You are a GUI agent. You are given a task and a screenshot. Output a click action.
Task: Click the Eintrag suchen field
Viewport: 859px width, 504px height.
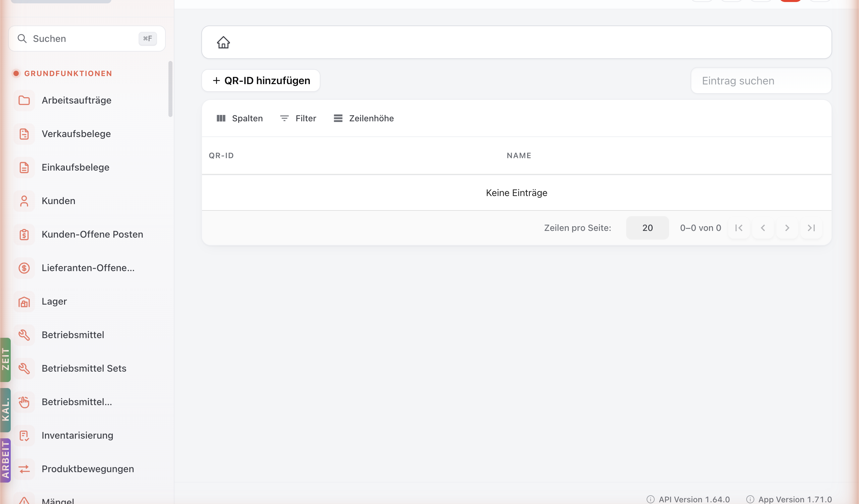coord(761,81)
